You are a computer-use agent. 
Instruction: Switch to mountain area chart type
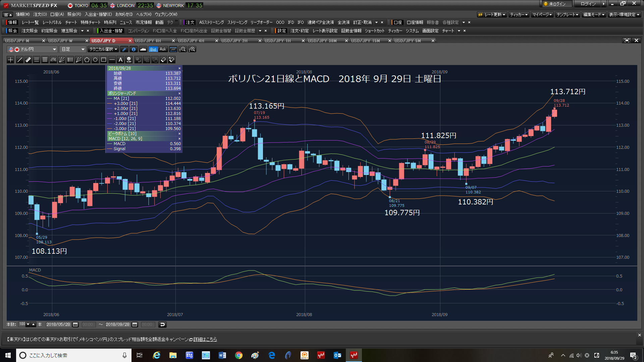[143, 49]
